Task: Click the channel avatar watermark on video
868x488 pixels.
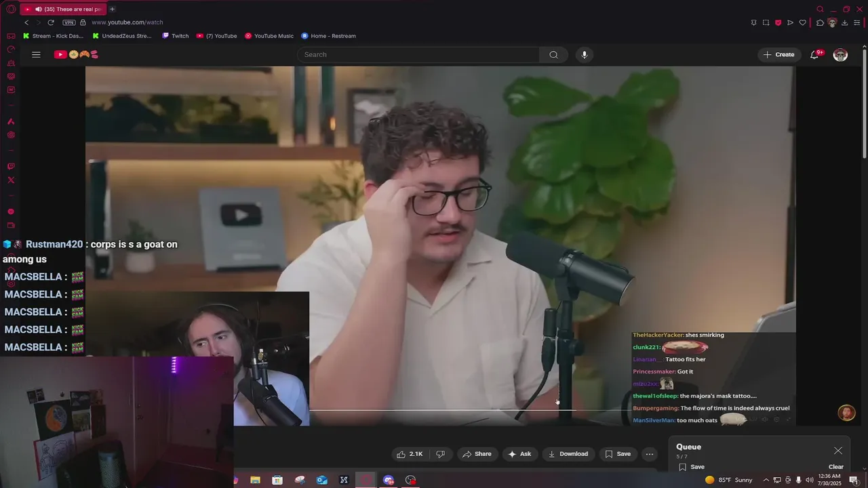Action: pos(846,413)
